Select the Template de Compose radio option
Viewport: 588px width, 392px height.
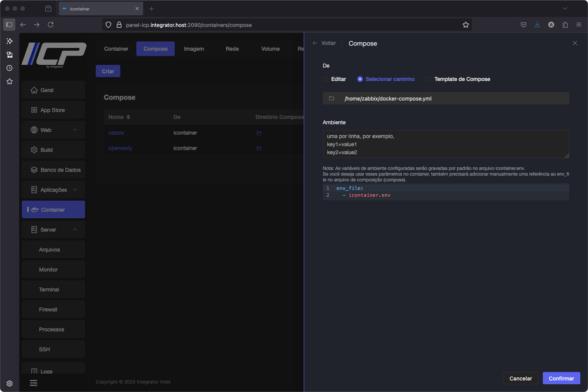[429, 79]
